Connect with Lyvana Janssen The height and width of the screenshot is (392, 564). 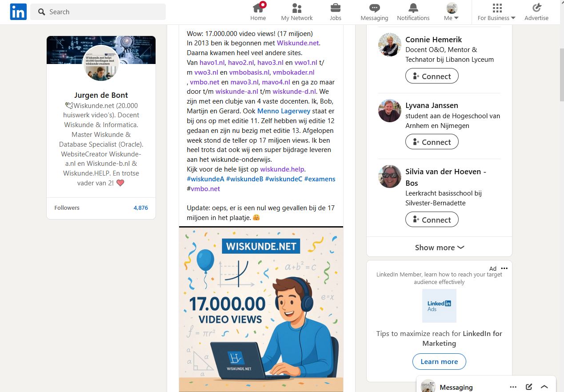point(432,142)
